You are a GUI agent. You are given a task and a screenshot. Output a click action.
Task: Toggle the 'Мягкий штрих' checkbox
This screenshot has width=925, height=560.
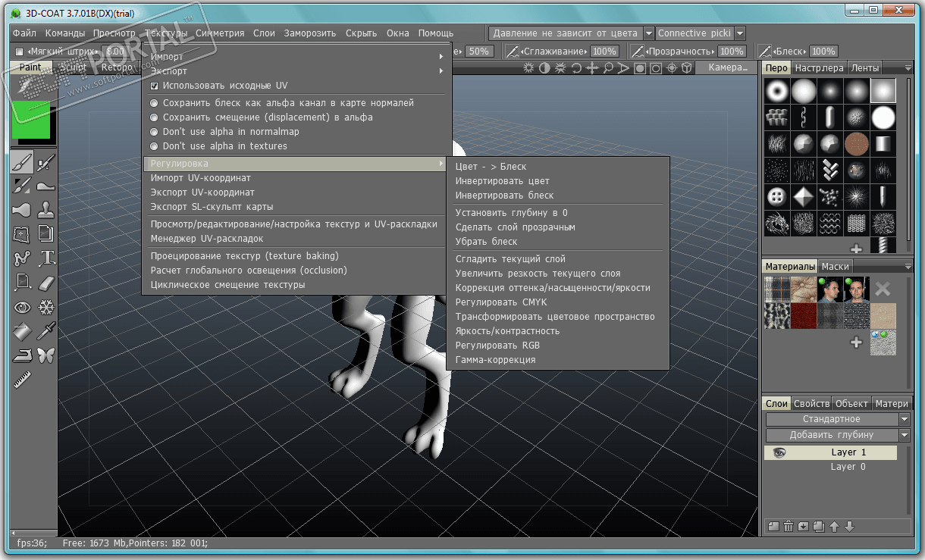(20, 52)
